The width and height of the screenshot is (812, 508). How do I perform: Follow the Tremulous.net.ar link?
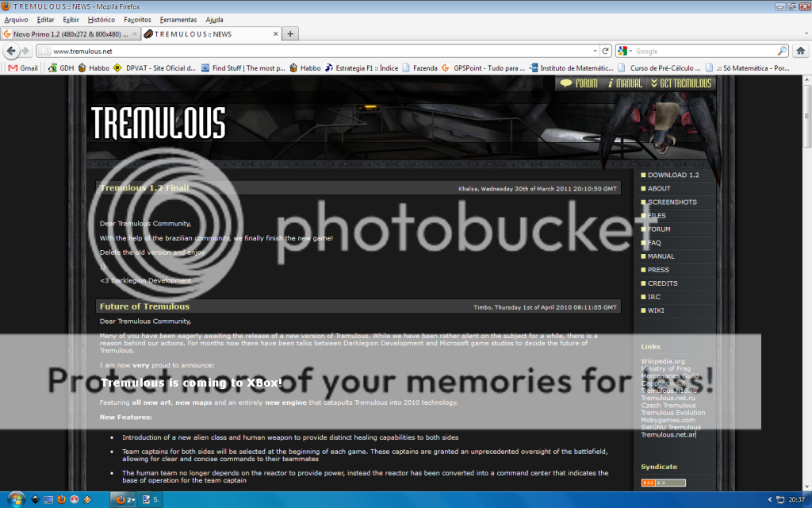click(x=668, y=434)
